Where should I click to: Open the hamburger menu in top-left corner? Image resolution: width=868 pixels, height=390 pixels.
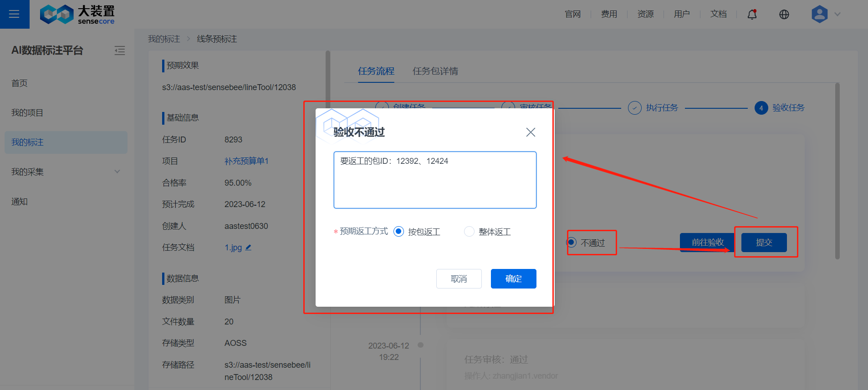coord(14,14)
